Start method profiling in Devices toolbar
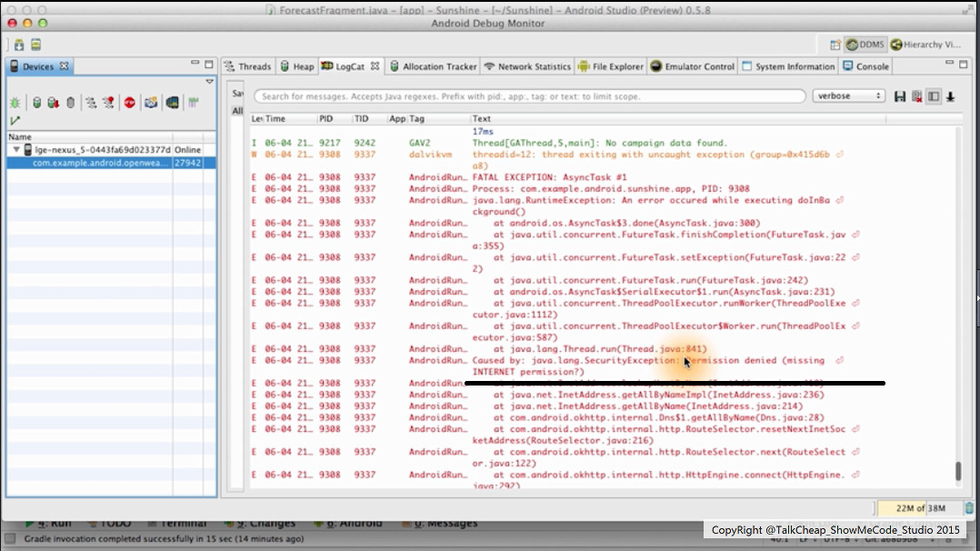 (x=109, y=103)
